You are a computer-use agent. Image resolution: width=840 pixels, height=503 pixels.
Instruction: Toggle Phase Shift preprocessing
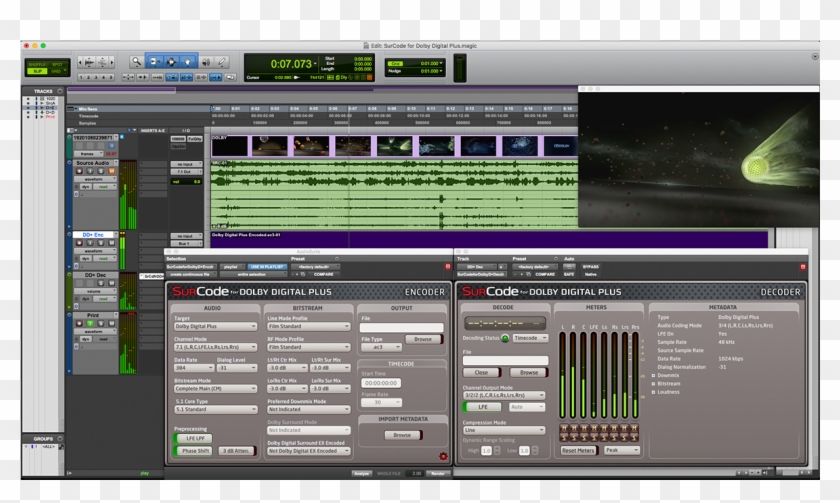[x=195, y=451]
